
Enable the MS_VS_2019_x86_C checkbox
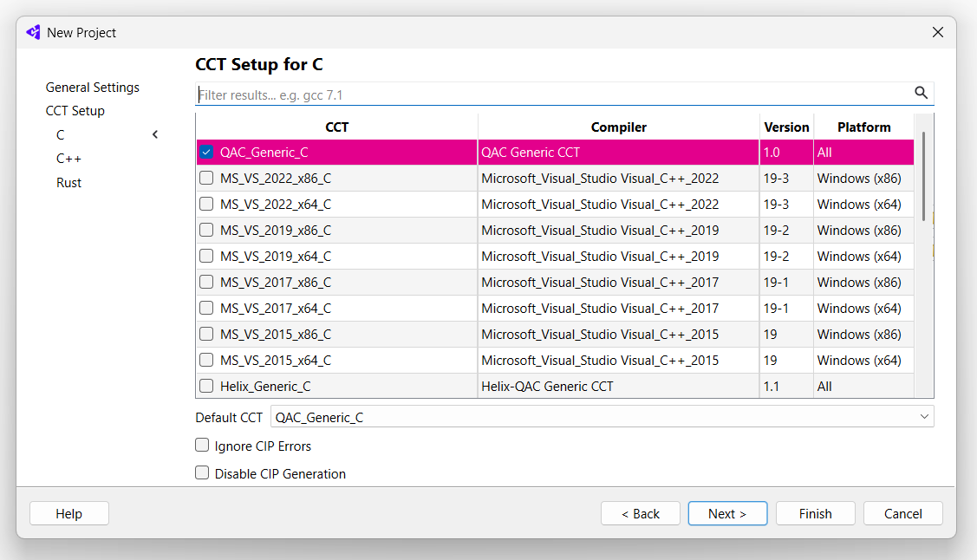pyautogui.click(x=206, y=230)
